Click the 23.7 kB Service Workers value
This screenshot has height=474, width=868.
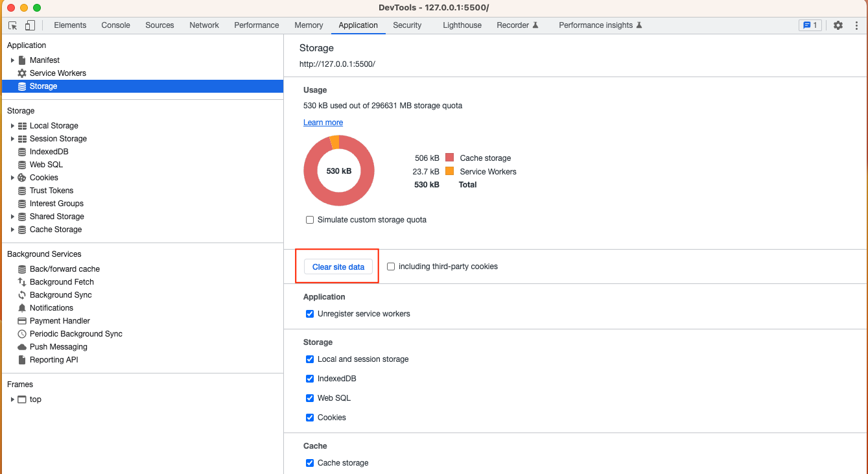pyautogui.click(x=425, y=172)
